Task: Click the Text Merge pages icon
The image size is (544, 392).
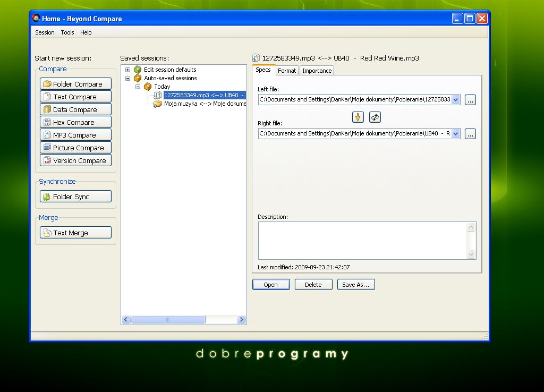Action: coord(47,233)
